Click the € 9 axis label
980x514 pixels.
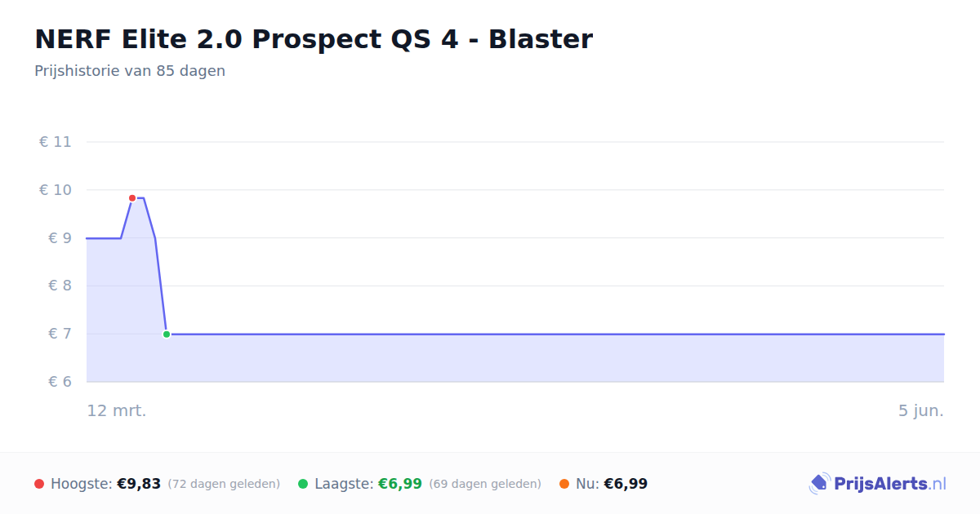pyautogui.click(x=60, y=238)
